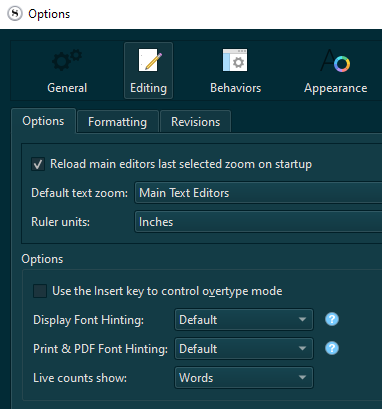The image size is (382, 409).
Task: Switch to the Revisions tab
Action: point(195,122)
